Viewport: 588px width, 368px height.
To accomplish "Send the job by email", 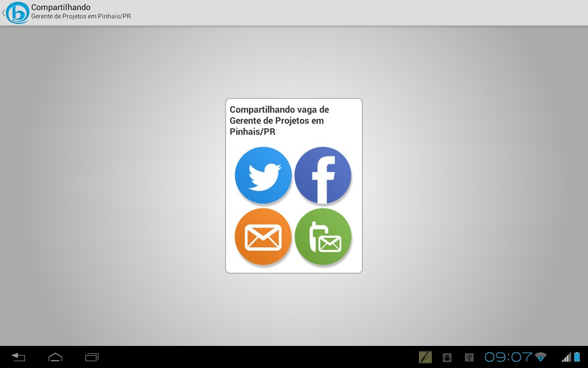I will coord(263,237).
